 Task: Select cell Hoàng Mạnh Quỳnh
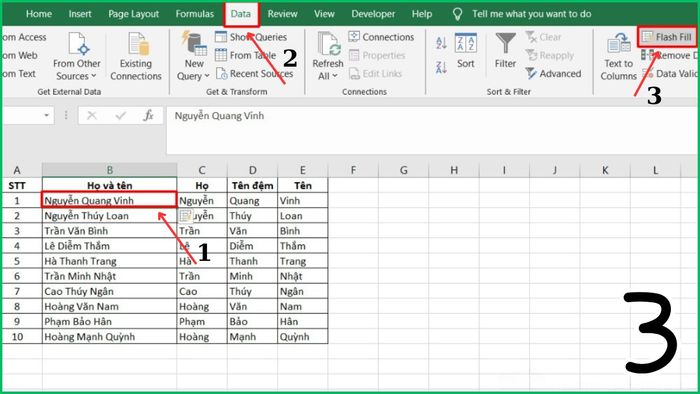(109, 336)
